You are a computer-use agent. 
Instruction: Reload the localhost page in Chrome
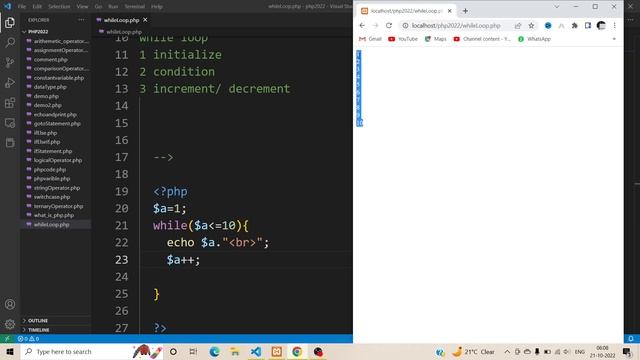click(x=389, y=25)
